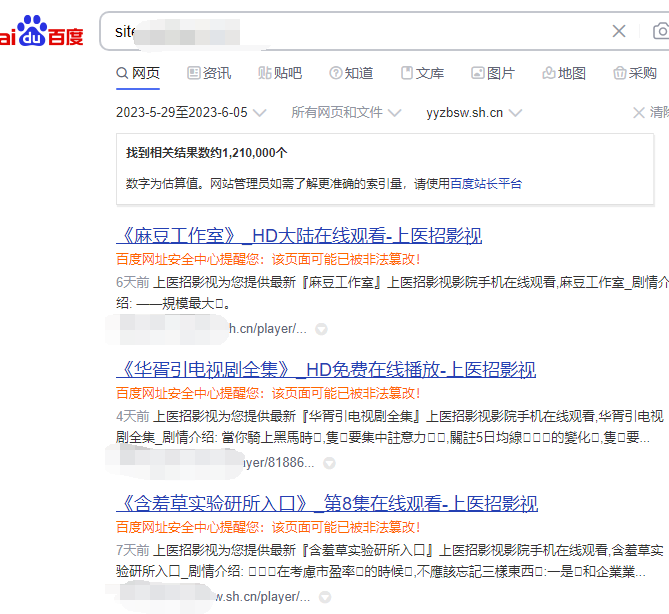669x614 pixels.
Task: Open result 《麻豆工作室》_HD大陆在线观看
Action: point(299,236)
